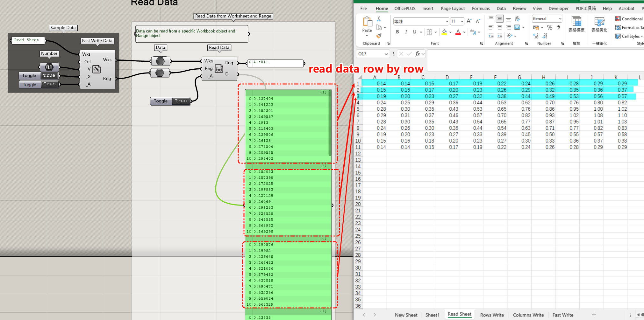
Task: Select the Sheet1 worksheet tab
Action: click(x=432, y=315)
